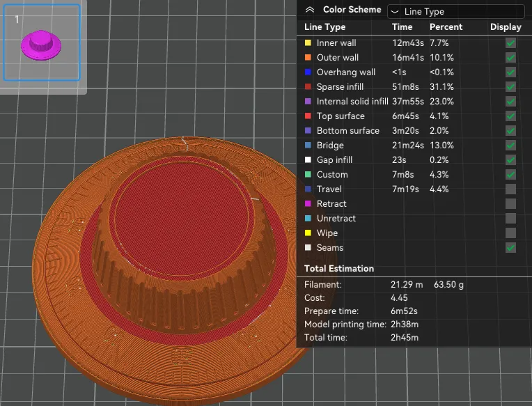Click the yellow Inner wall color swatch
Screen dimensions: 532x406
tap(308, 42)
